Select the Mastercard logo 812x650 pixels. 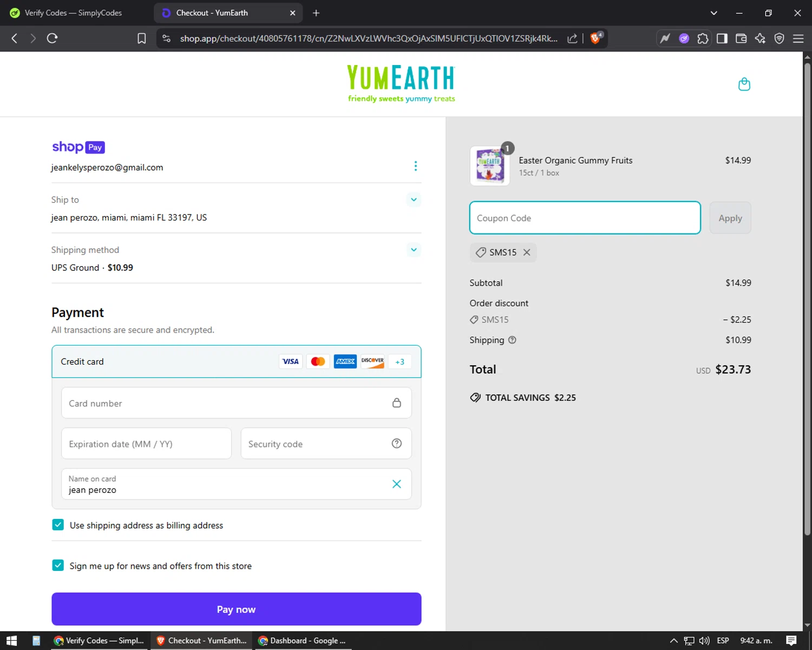[318, 361]
